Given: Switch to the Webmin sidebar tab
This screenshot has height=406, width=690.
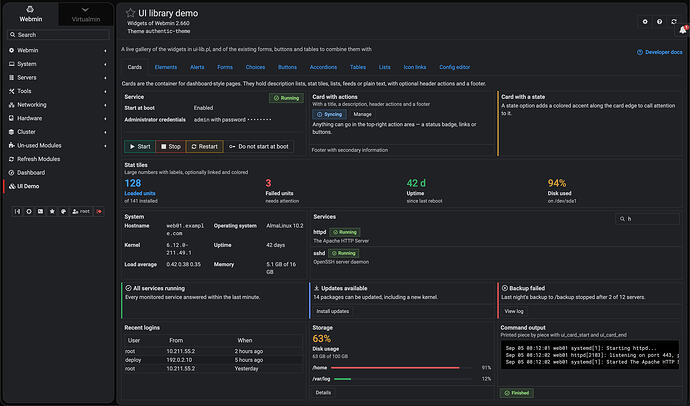Looking at the screenshot, I should click(x=31, y=15).
